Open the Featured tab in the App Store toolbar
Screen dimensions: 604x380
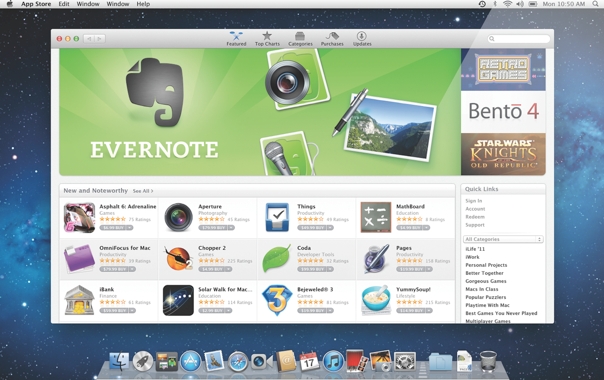[x=236, y=39]
